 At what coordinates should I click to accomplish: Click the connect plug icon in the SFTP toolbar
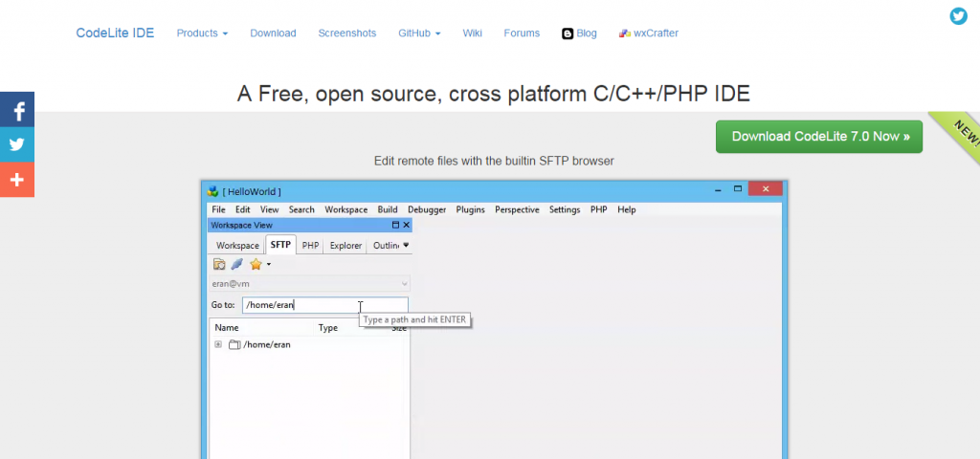pyautogui.click(x=236, y=264)
